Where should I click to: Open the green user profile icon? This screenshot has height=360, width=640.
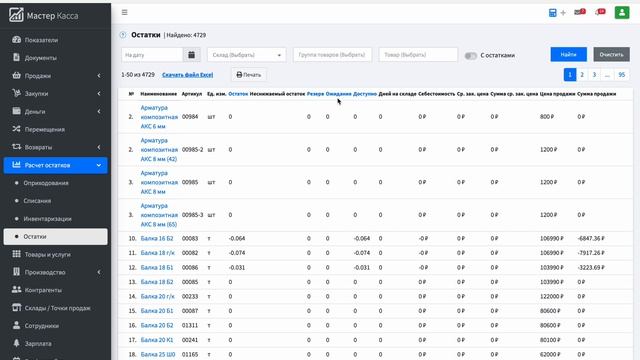pos(622,13)
